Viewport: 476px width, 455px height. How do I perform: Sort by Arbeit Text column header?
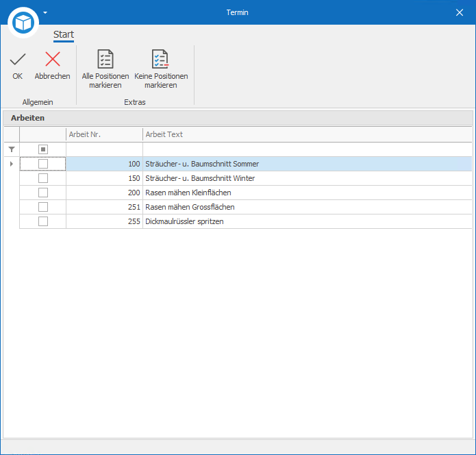pos(308,134)
